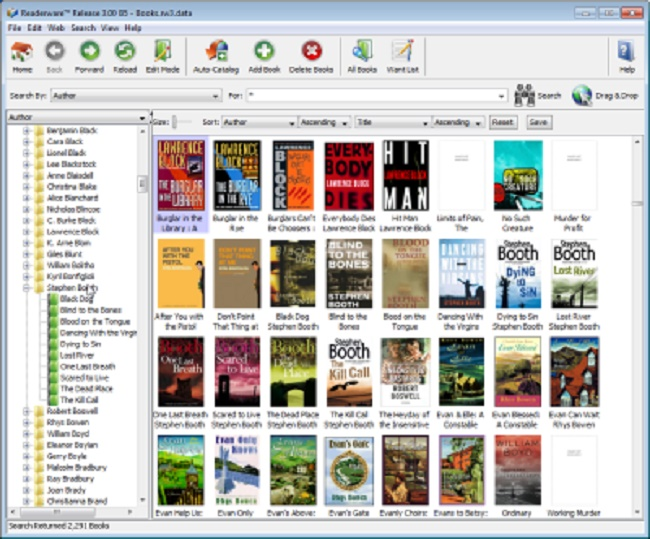Open the Web menu
Image resolution: width=650 pixels, height=539 pixels.
(x=56, y=28)
